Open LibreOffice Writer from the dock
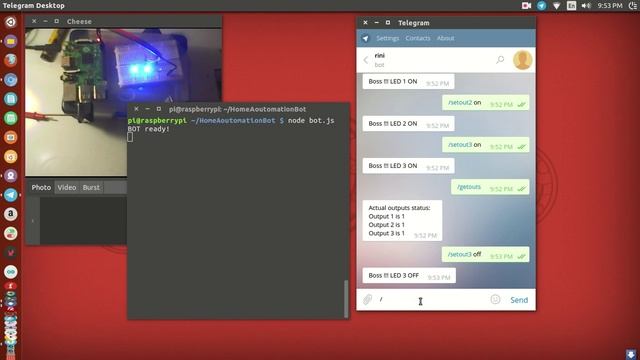The width and height of the screenshot is (640, 360). click(11, 99)
